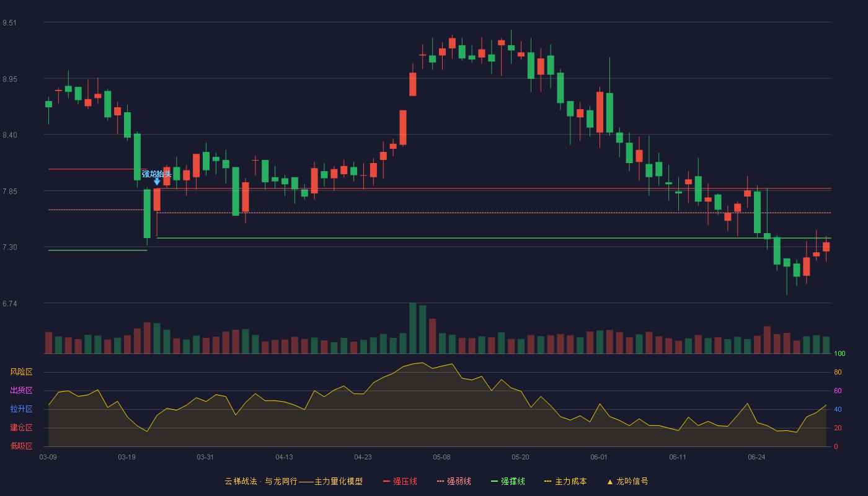Toggle the 强压线 legend series
The width and height of the screenshot is (868, 496).
pyautogui.click(x=400, y=481)
